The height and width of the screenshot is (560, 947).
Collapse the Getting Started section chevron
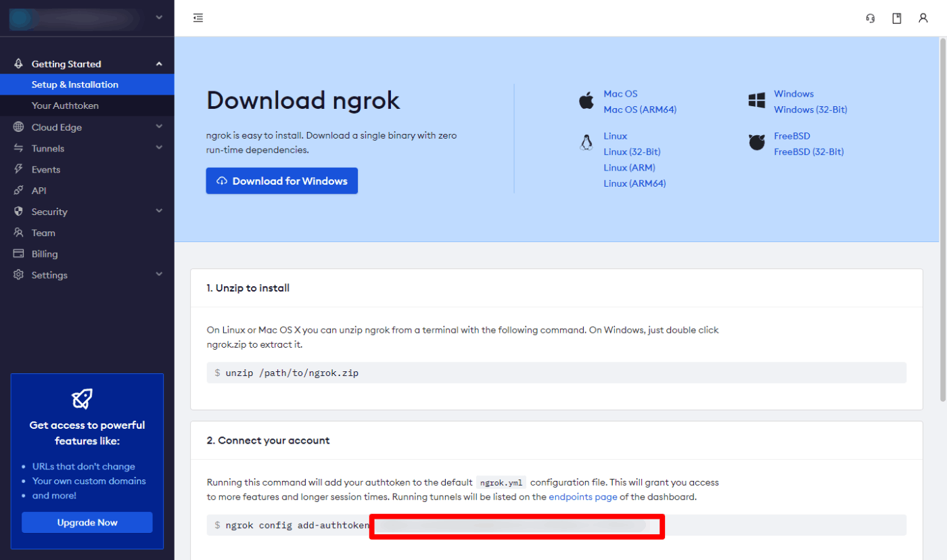pos(159,64)
